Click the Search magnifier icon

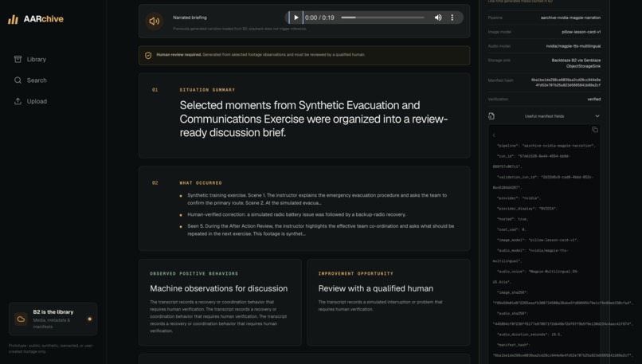pos(18,80)
